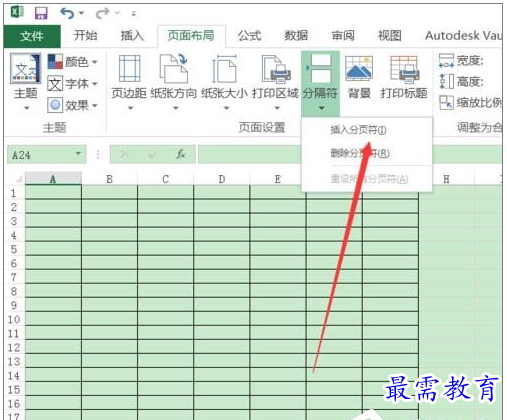Click the 高度 height scaling icon

446,82
